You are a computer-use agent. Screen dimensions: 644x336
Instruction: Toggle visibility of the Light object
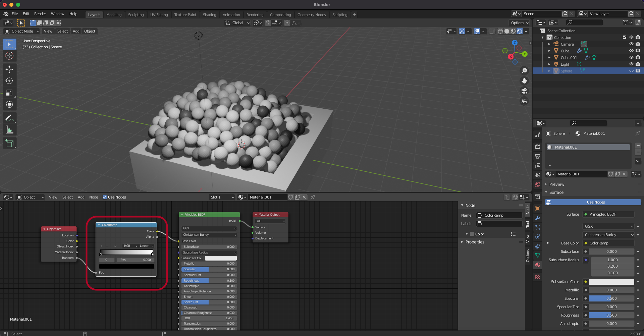[x=631, y=64]
